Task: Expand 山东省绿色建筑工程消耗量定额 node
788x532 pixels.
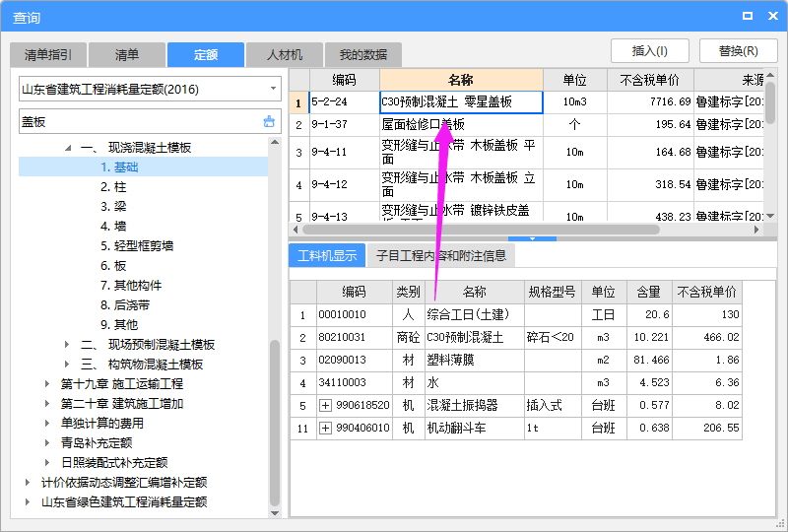Action: pyautogui.click(x=28, y=501)
